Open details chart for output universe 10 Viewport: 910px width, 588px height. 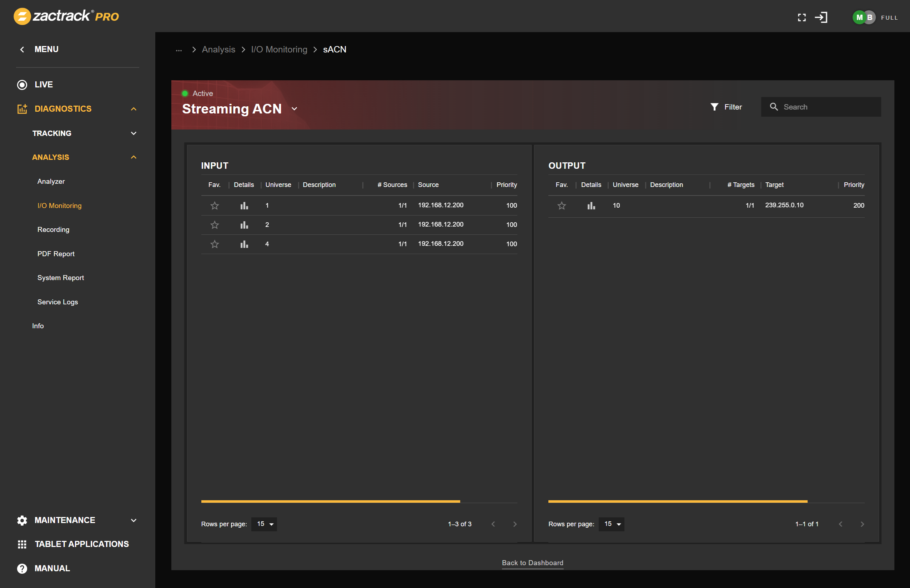[x=591, y=206]
